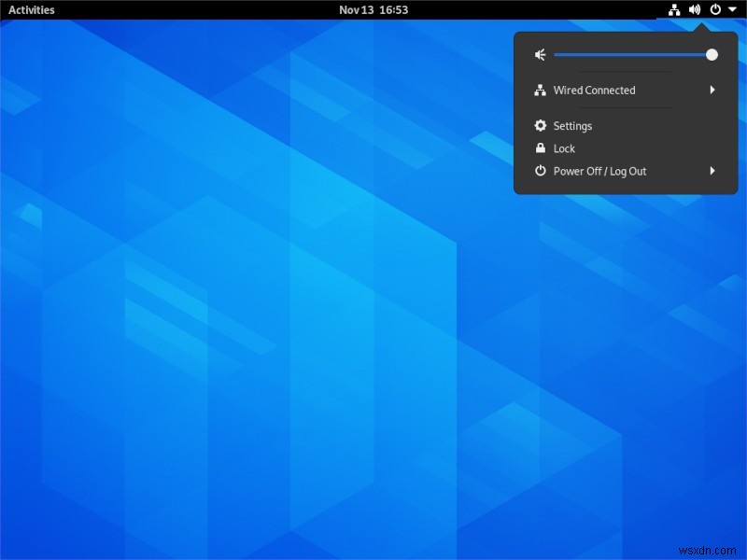Lock the screen

coord(563,147)
